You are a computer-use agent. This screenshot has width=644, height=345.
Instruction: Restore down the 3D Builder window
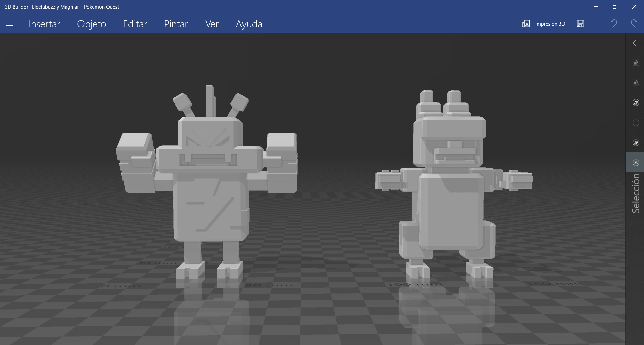click(x=615, y=7)
